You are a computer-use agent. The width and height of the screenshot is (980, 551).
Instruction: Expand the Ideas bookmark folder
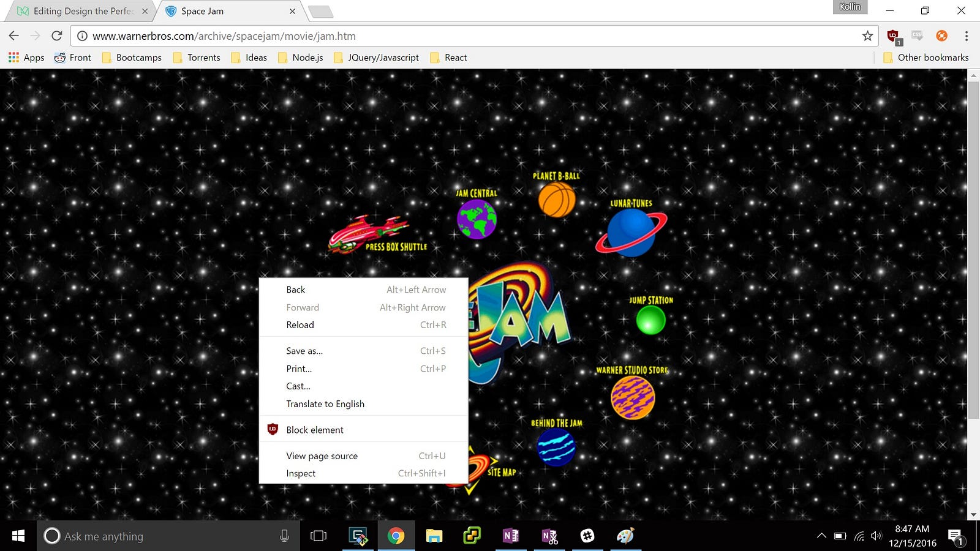point(249,58)
